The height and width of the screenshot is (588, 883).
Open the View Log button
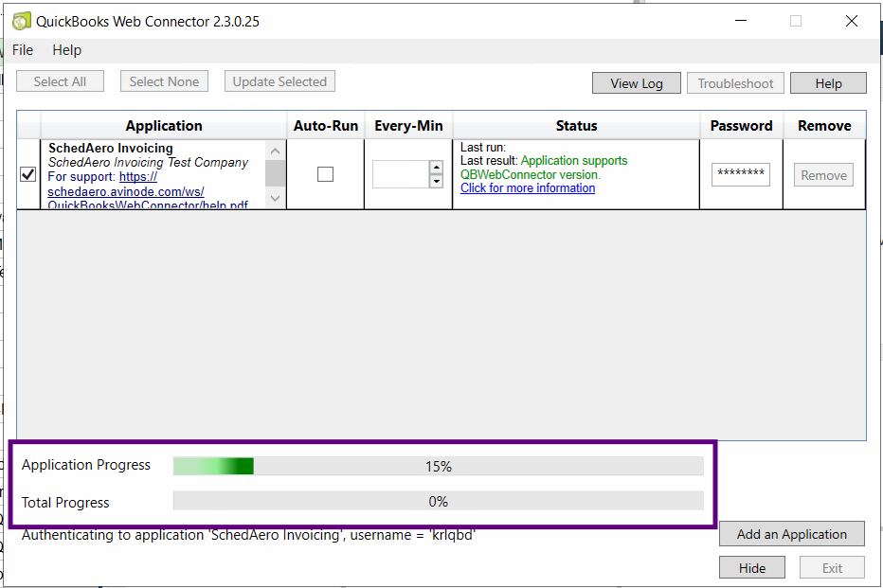pos(637,83)
